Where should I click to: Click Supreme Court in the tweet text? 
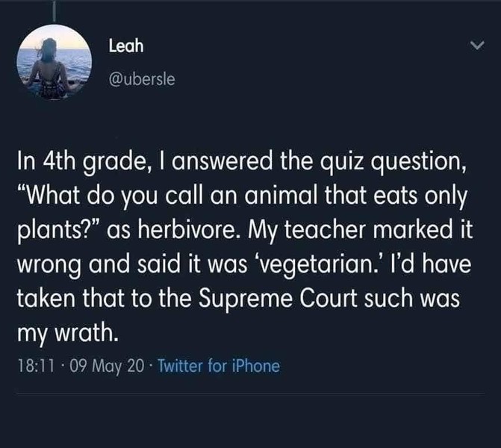(x=290, y=296)
